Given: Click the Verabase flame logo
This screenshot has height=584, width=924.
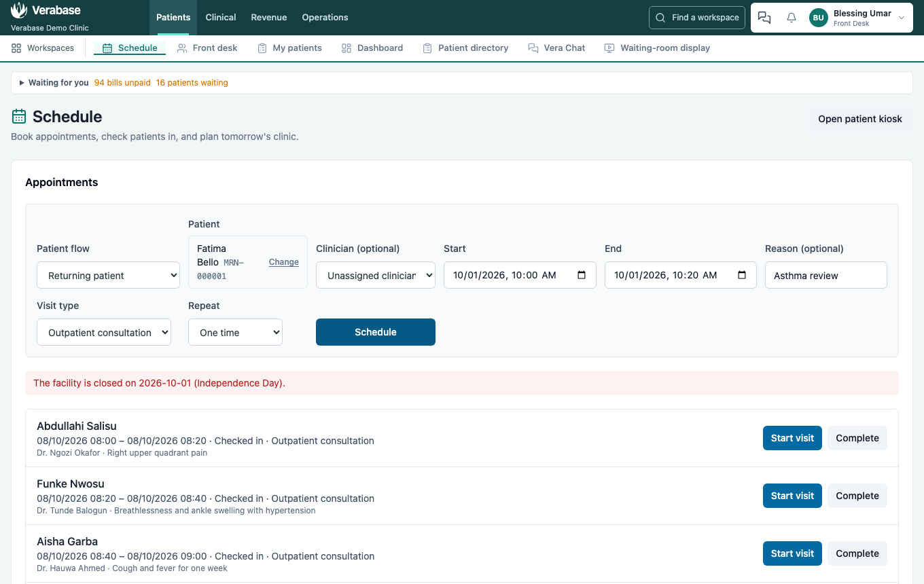Looking at the screenshot, I should pyautogui.click(x=19, y=10).
